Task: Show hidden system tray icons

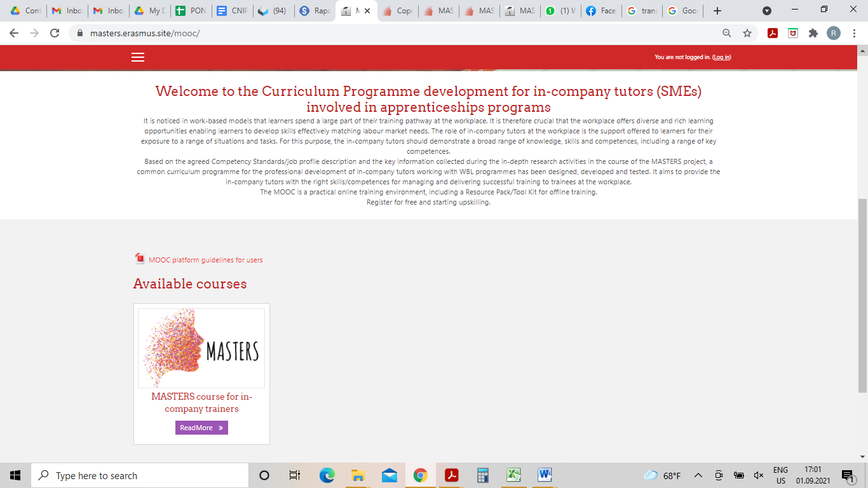Action: click(x=698, y=475)
